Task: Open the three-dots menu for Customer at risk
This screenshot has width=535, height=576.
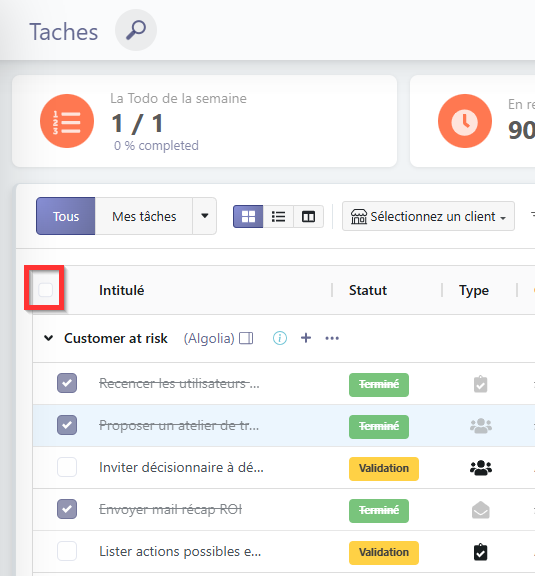Action: [332, 338]
